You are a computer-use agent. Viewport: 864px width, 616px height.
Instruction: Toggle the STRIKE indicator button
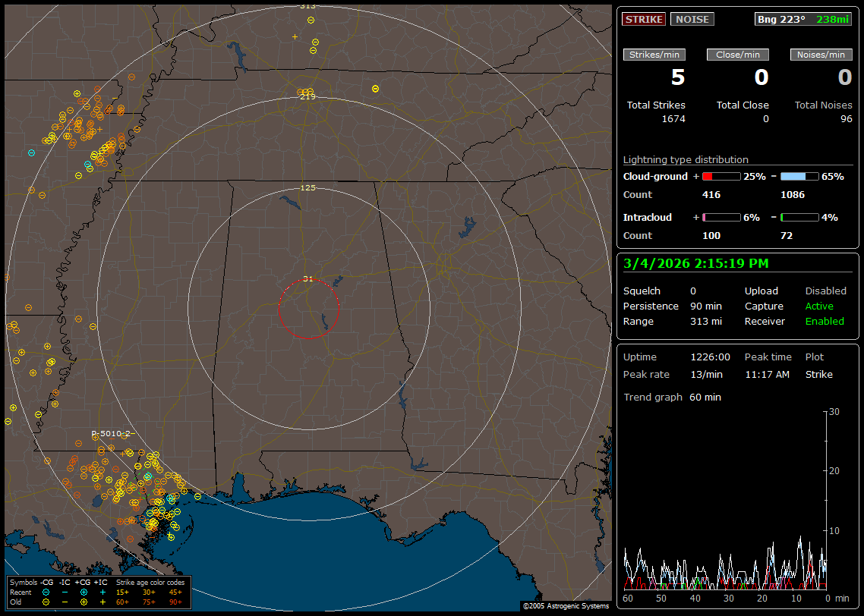coord(644,19)
